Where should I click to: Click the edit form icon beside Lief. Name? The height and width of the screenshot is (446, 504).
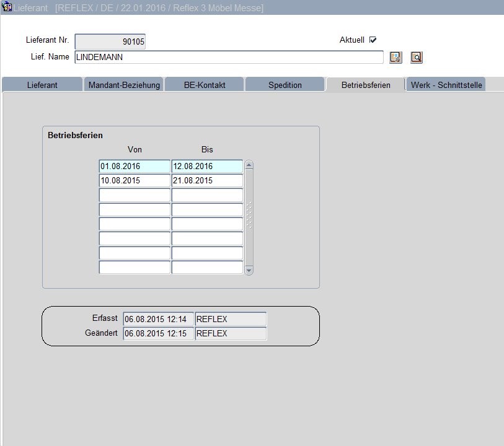coord(396,58)
